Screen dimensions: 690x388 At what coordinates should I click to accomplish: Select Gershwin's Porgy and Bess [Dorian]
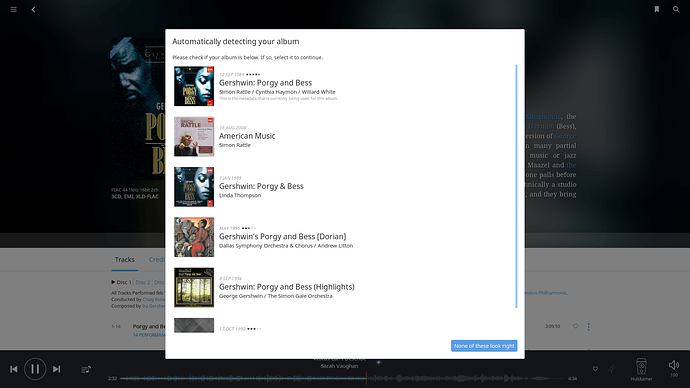pos(344,237)
